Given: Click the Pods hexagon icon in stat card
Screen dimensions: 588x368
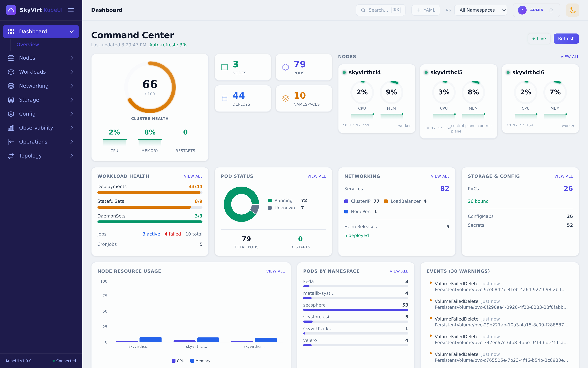Looking at the screenshot, I should coord(286,67).
